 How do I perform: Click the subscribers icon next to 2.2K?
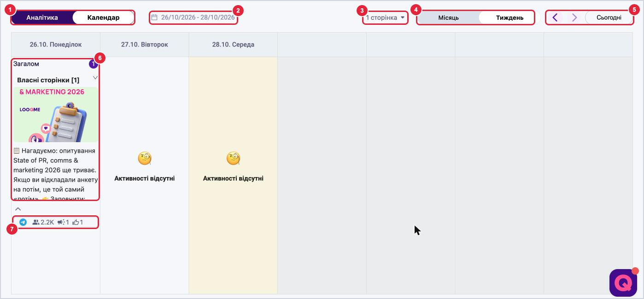tap(36, 222)
